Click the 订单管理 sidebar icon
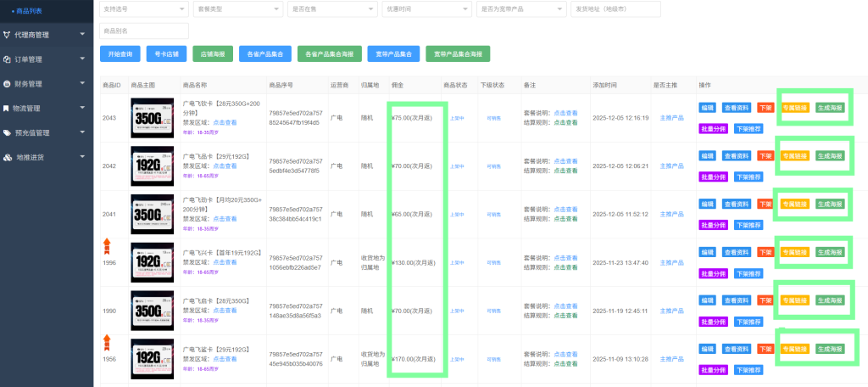 tap(8, 59)
